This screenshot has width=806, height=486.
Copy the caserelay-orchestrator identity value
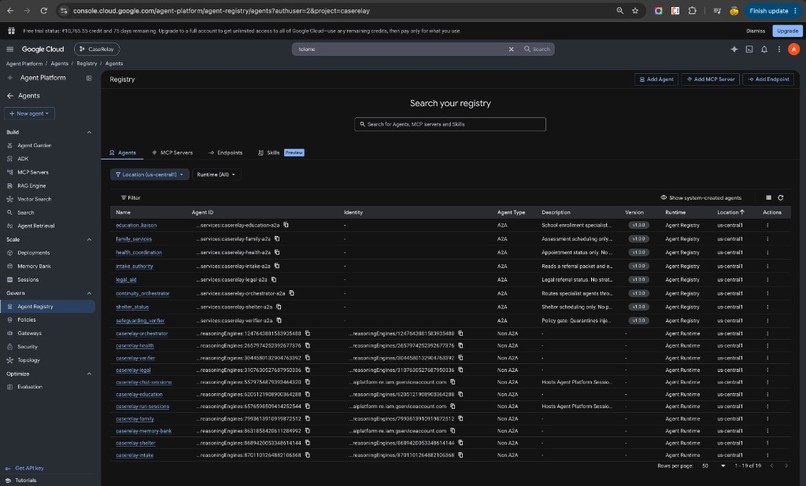point(461,333)
